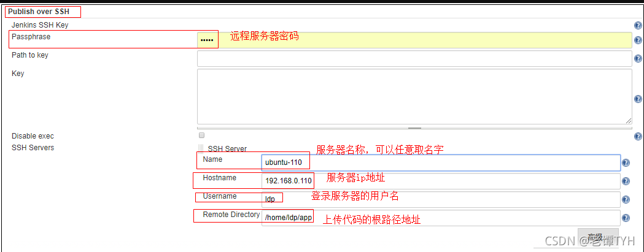Select the Jenkins SSH Key label
Screen dimensions: 644x252
[40, 25]
